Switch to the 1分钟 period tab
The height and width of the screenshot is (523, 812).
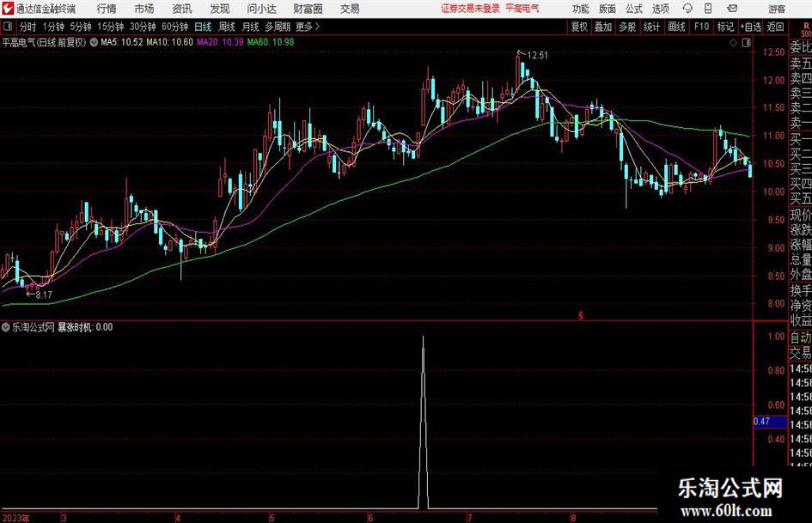(52, 27)
